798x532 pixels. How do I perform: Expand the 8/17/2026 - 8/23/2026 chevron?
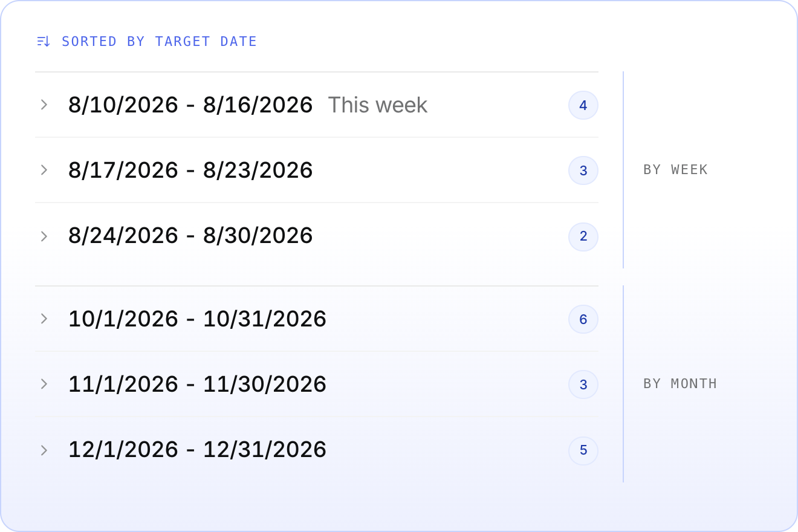point(44,170)
